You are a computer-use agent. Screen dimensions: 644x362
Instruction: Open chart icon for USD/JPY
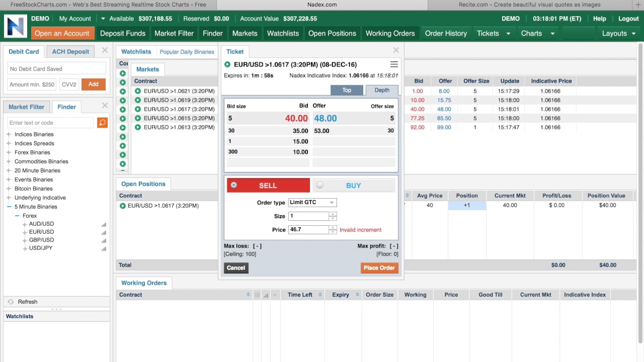coord(104,248)
